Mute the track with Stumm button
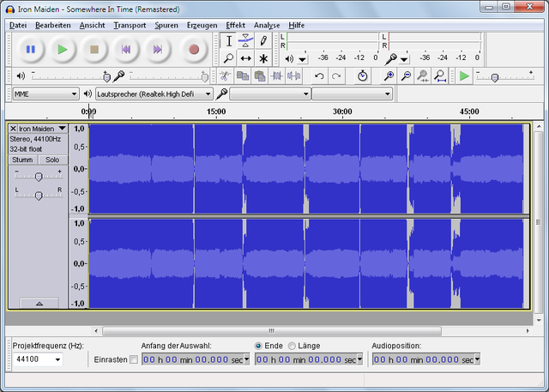Screen dimensions: 549x392 [x=22, y=160]
